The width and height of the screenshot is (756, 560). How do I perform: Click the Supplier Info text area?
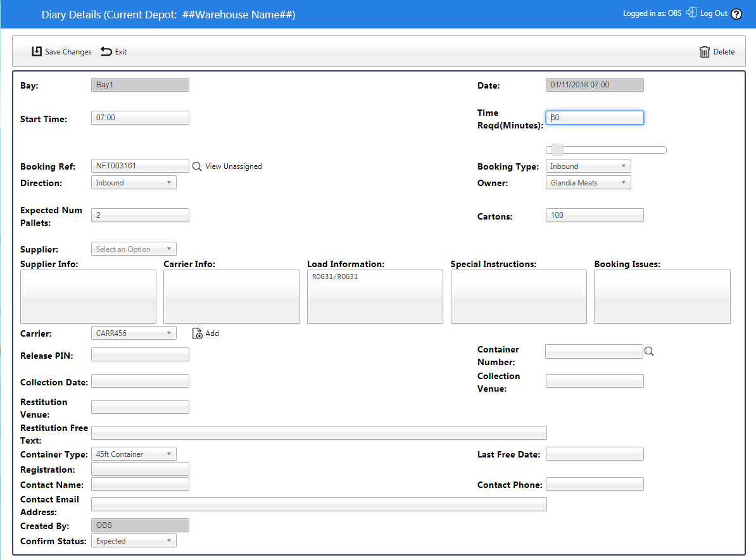click(x=88, y=297)
